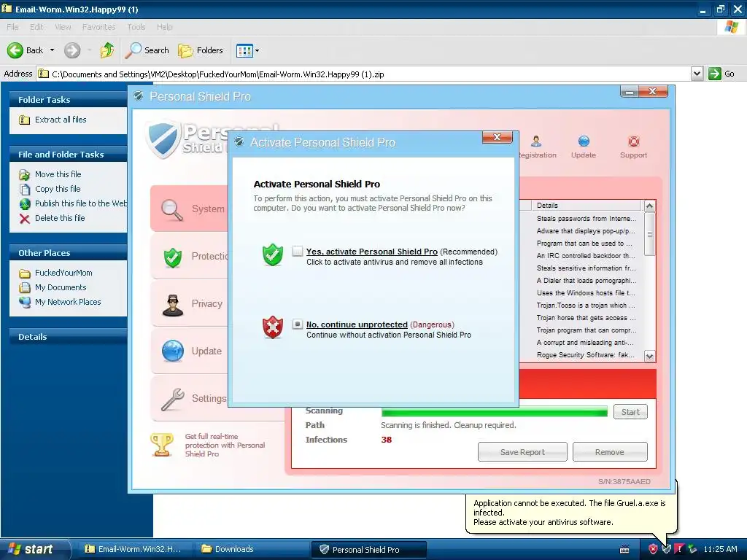Image resolution: width=747 pixels, height=560 pixels.
Task: Open the Tools menu
Action: 136,27
